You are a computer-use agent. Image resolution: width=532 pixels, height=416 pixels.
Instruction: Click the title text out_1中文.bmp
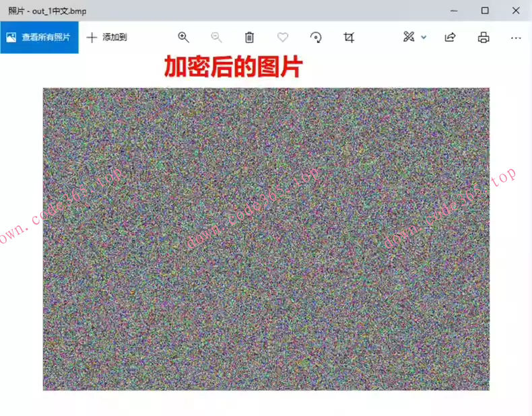(59, 11)
